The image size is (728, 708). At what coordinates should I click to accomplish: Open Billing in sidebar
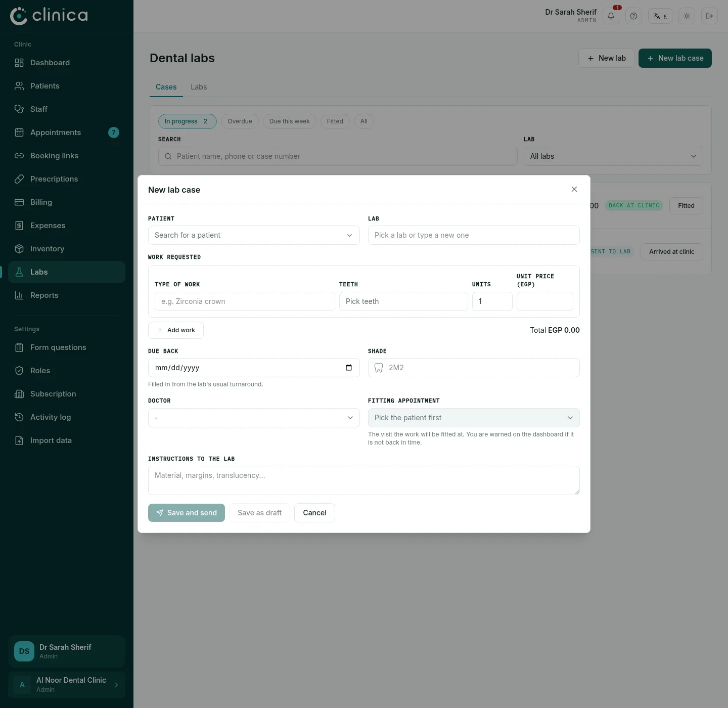(x=67, y=202)
